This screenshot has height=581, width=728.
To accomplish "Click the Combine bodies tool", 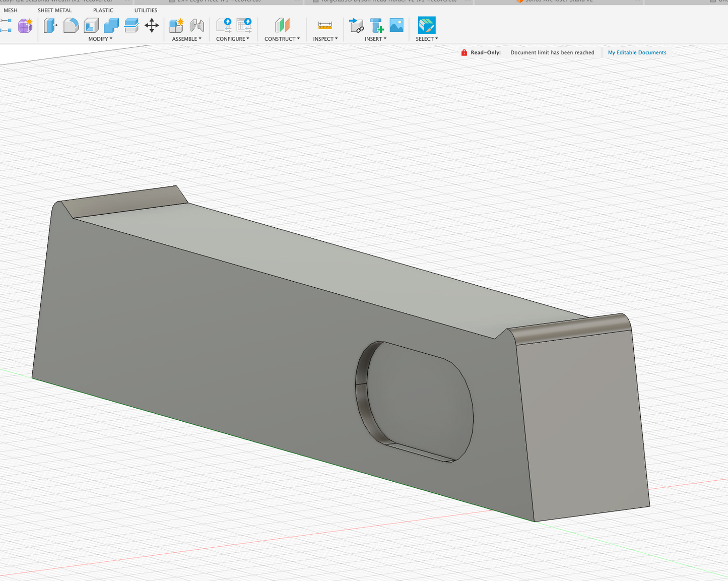I will [111, 25].
